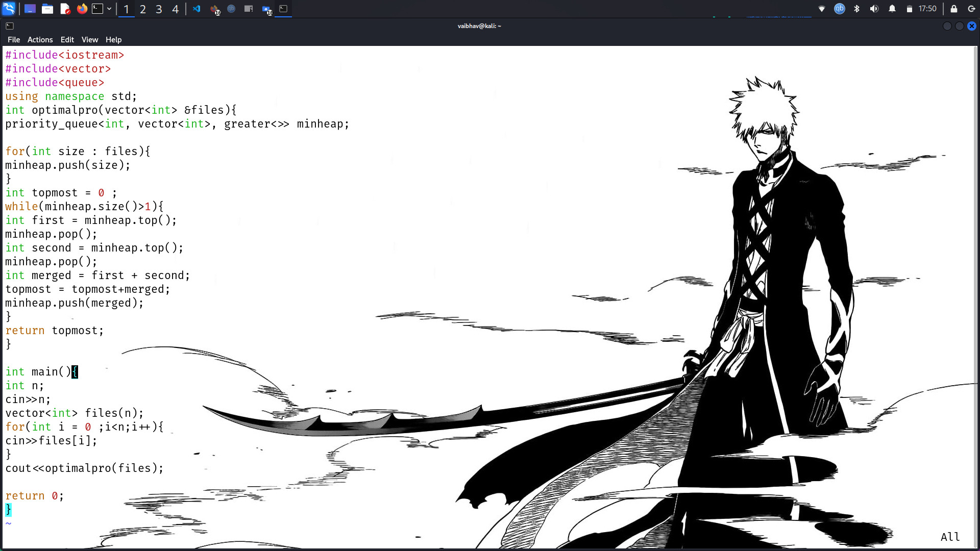Switch to workspace 3
980x551 pixels.
tap(159, 9)
